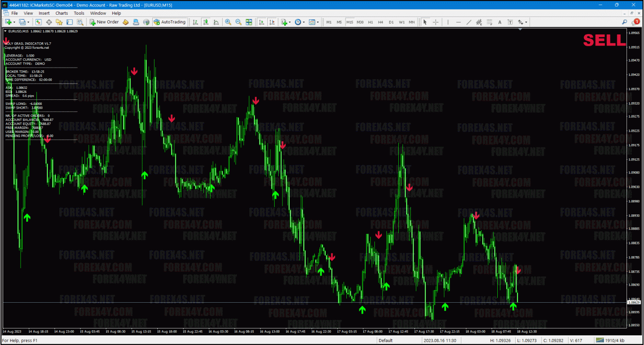Toggle chart Auto Scroll button
Viewport: 644px width, 345px height.
[261, 22]
